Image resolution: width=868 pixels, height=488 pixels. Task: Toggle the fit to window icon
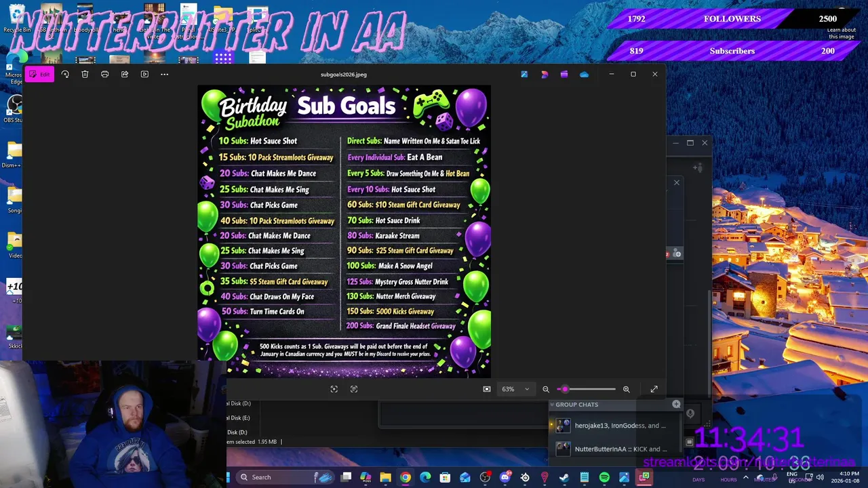(487, 389)
